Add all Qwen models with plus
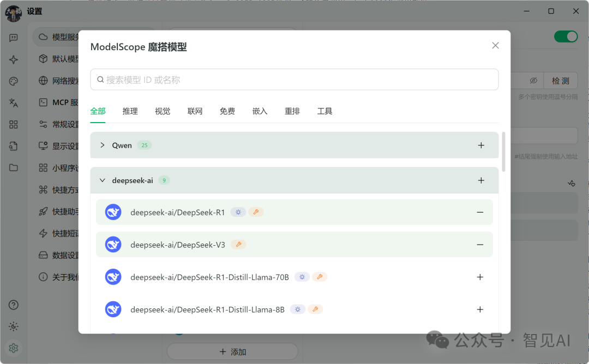The image size is (589, 364). (x=481, y=145)
